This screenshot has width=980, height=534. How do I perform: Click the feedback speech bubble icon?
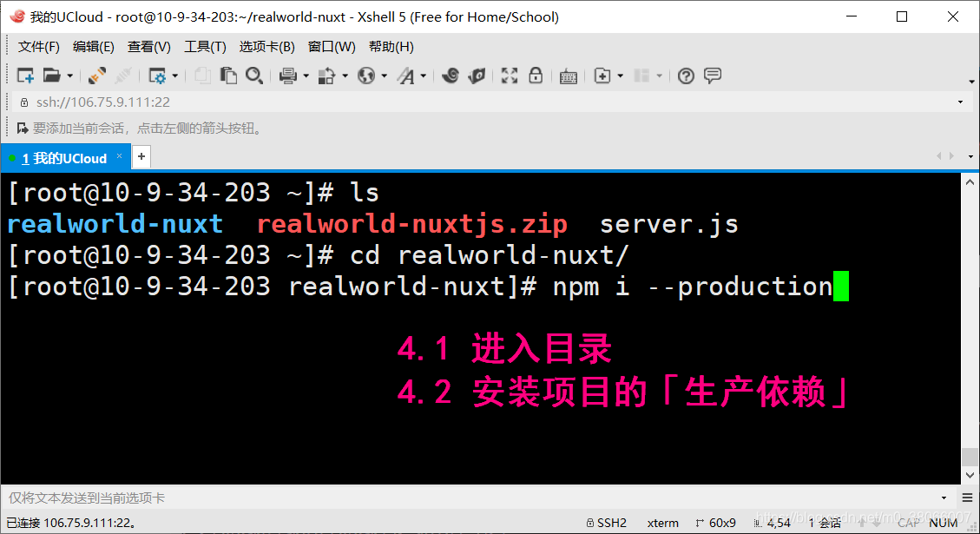pos(713,76)
